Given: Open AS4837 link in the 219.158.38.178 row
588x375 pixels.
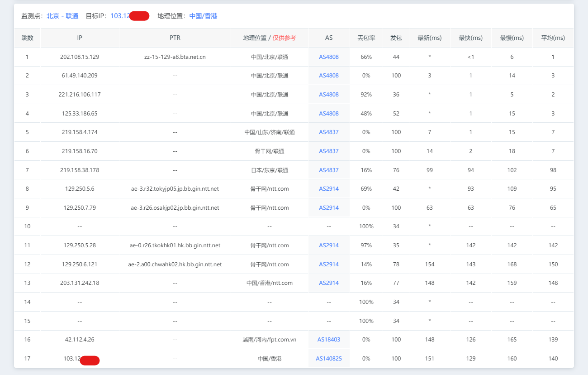Looking at the screenshot, I should tap(329, 170).
